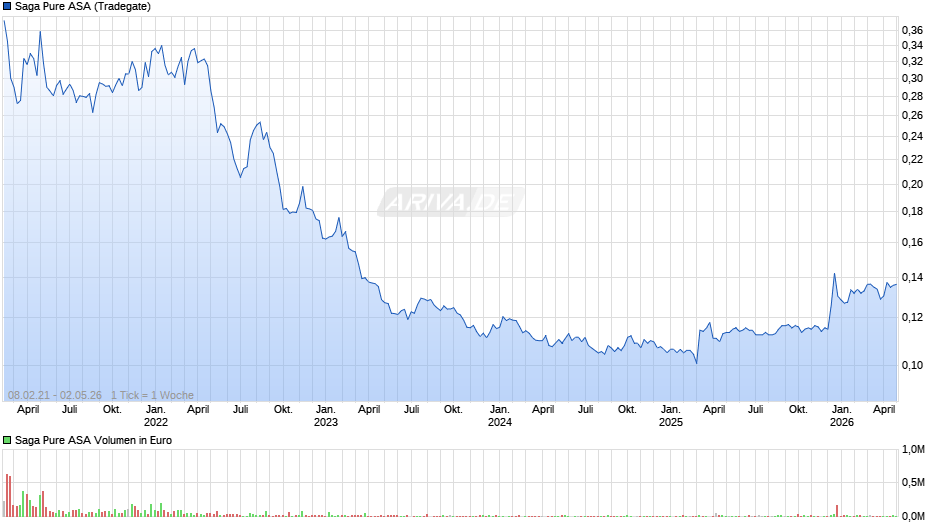Click the 'Jan. 2024' time axis label

point(499,416)
